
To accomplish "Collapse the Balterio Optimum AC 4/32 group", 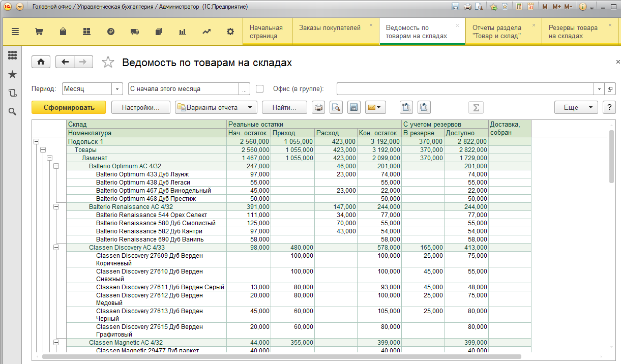I will click(56, 166).
